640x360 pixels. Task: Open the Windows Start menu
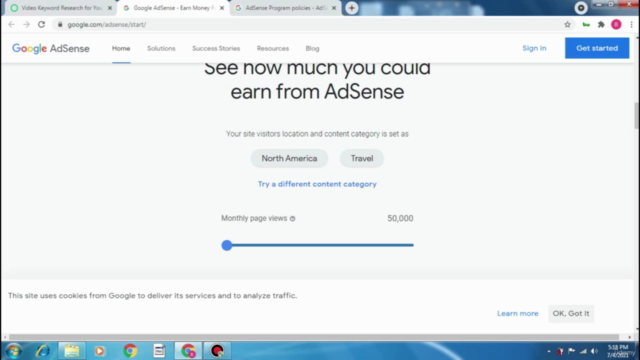(13, 351)
